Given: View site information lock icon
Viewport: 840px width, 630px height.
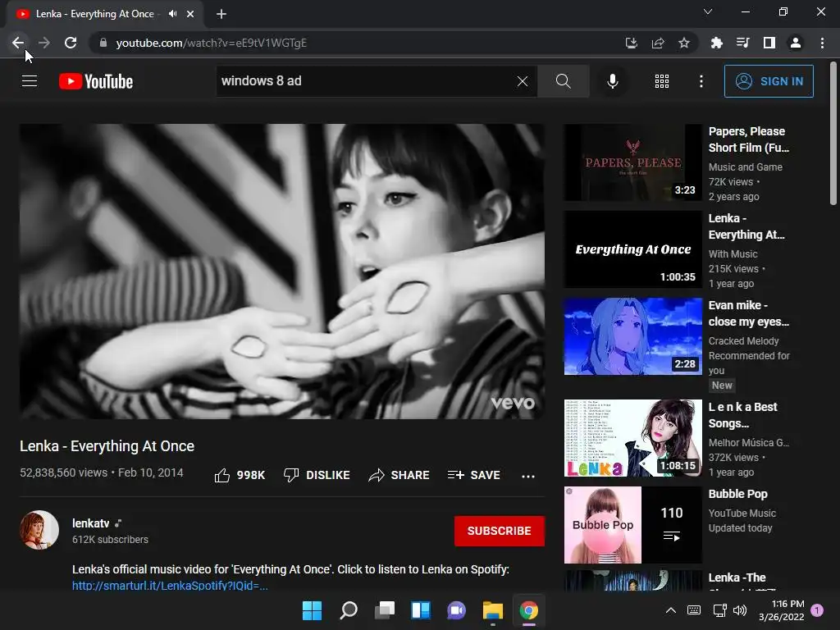Looking at the screenshot, I should coord(103,43).
